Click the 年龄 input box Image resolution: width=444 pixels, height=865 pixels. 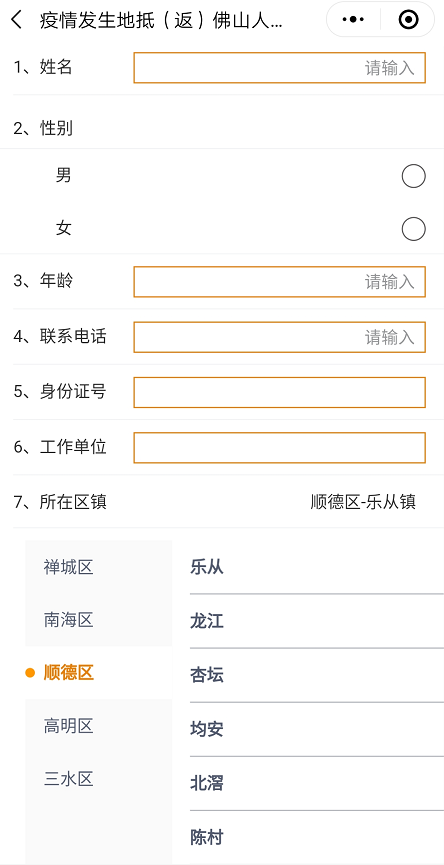pos(280,282)
